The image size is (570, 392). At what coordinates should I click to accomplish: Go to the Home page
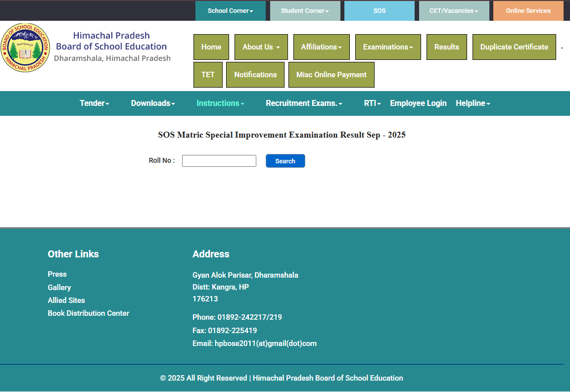[211, 47]
